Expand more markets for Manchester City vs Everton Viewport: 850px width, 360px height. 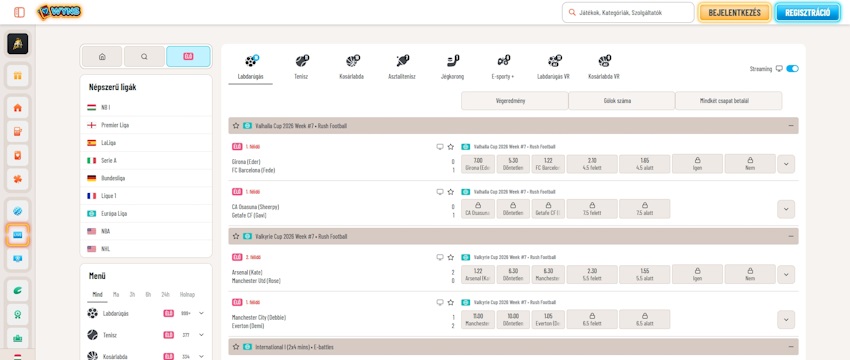(786, 319)
